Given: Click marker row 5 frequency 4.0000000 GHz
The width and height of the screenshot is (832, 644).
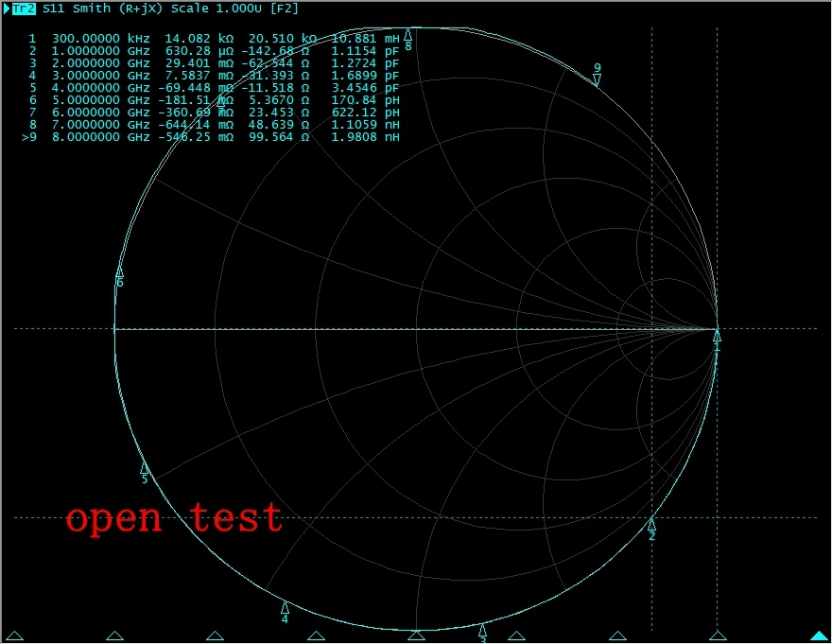Looking at the screenshot, I should (x=101, y=88).
